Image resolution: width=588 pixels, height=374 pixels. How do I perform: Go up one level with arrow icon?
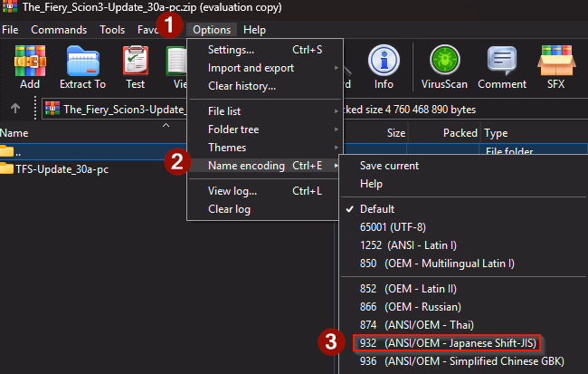[x=15, y=109]
